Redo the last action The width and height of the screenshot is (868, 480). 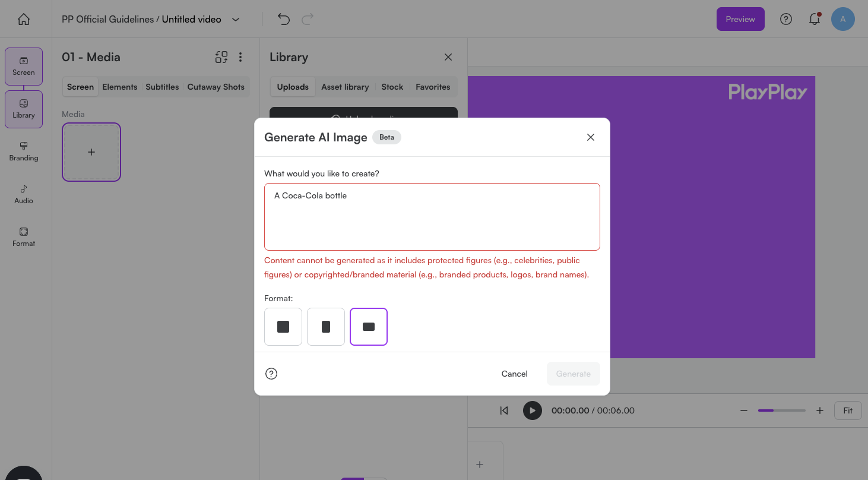[x=308, y=19]
